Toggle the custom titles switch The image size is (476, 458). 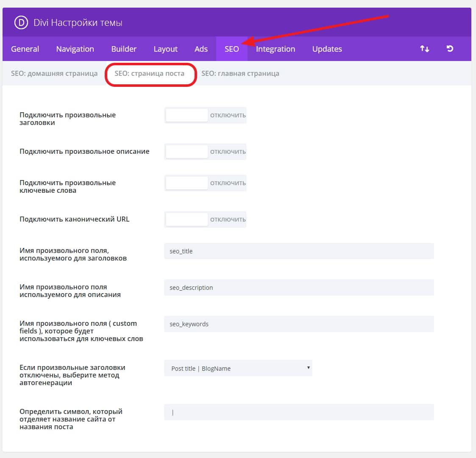point(205,115)
